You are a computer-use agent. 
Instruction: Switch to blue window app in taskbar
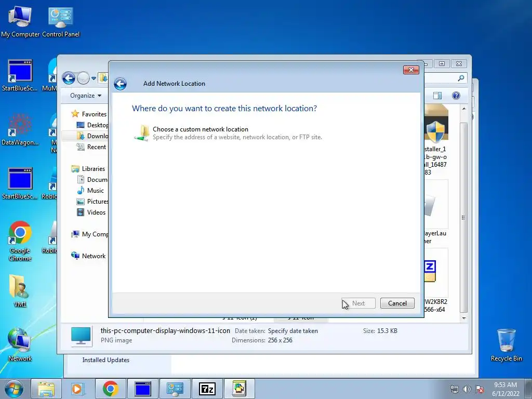(142, 389)
